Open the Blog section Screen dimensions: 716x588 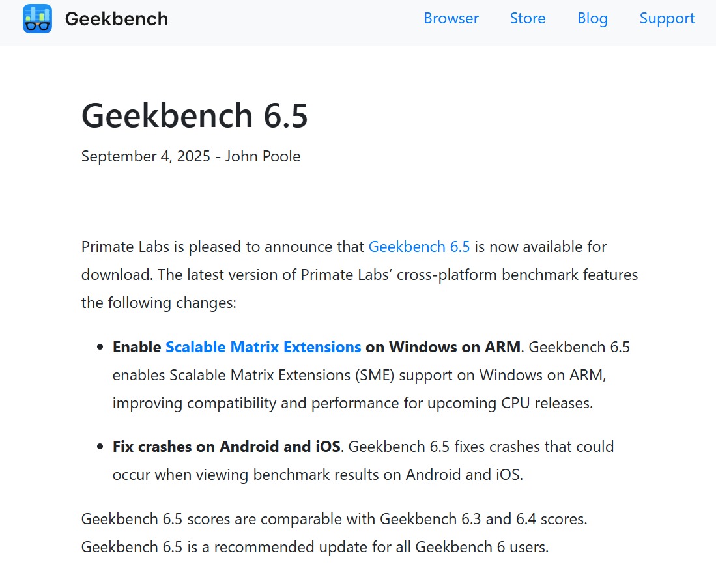click(592, 18)
